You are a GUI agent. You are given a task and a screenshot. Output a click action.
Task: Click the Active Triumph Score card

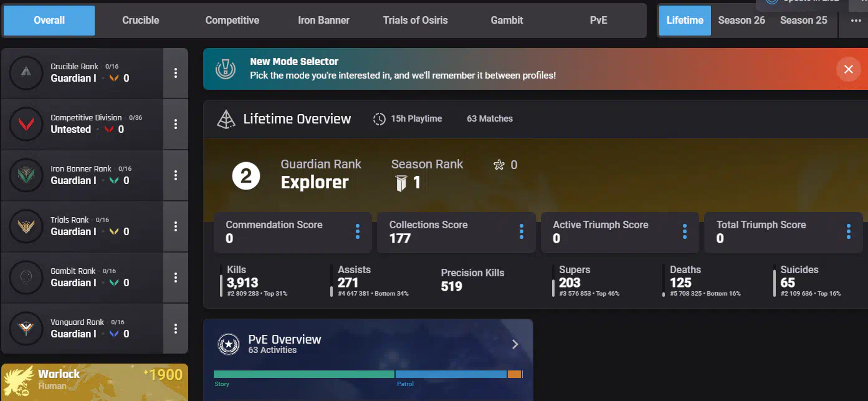click(620, 233)
